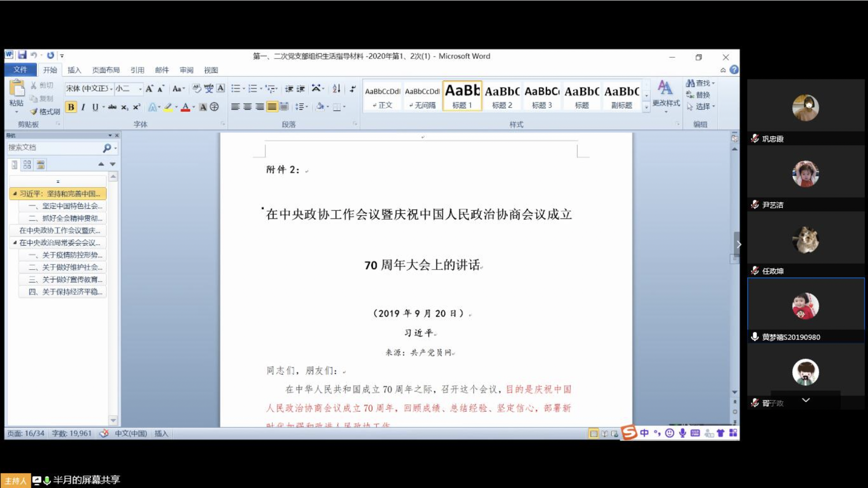This screenshot has height=488, width=868.
Task: Click the sort A-Z icon
Action: (336, 89)
